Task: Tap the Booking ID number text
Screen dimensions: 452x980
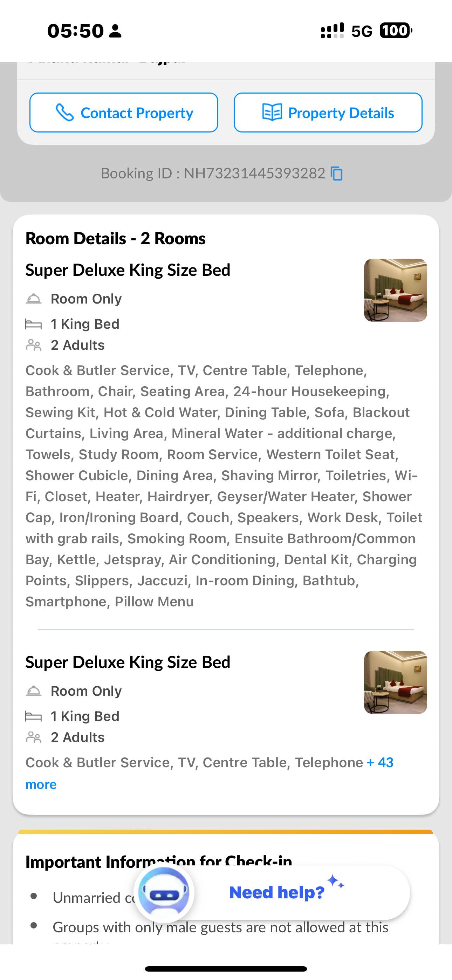Action: 254,173
